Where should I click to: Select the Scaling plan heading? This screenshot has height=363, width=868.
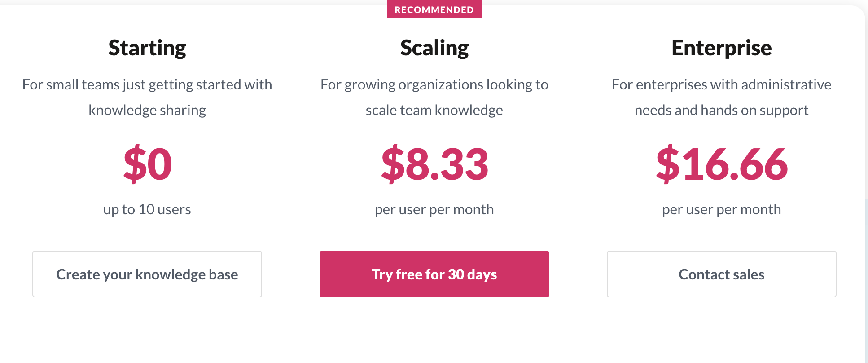[434, 47]
